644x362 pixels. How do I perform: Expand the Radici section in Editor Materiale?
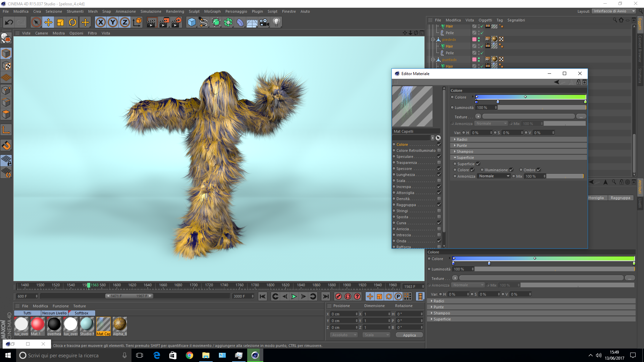tap(462, 139)
